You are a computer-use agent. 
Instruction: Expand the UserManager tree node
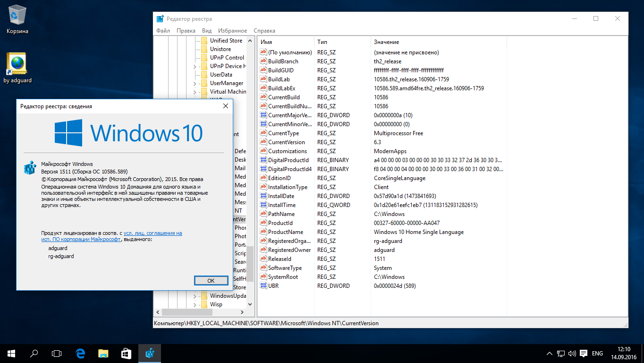click(195, 84)
